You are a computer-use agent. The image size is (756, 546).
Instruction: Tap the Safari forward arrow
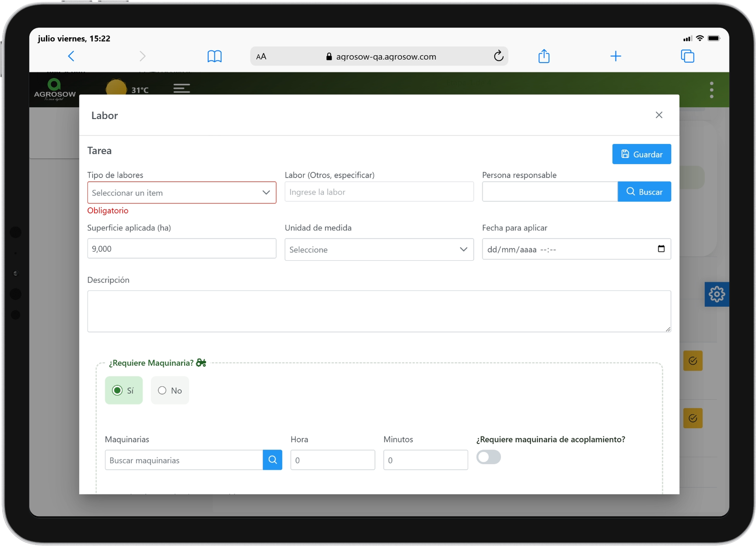[143, 56]
